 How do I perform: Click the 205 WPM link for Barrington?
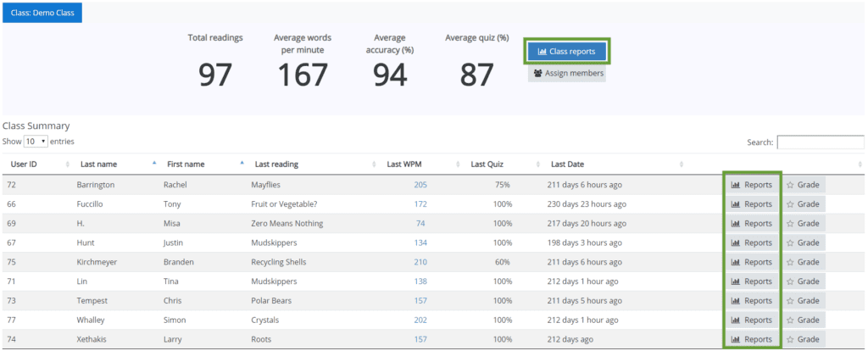point(420,185)
